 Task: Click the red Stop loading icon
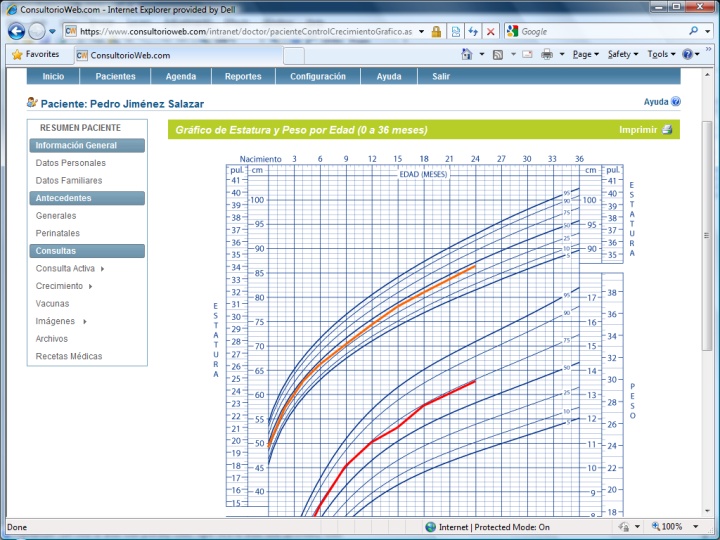tap(490, 31)
